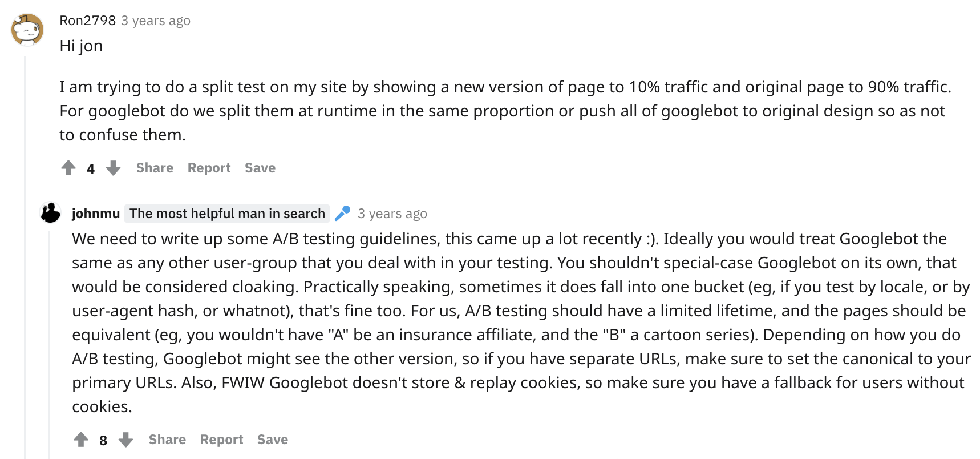
Task: Report Ron2798's comment
Action: tap(209, 168)
